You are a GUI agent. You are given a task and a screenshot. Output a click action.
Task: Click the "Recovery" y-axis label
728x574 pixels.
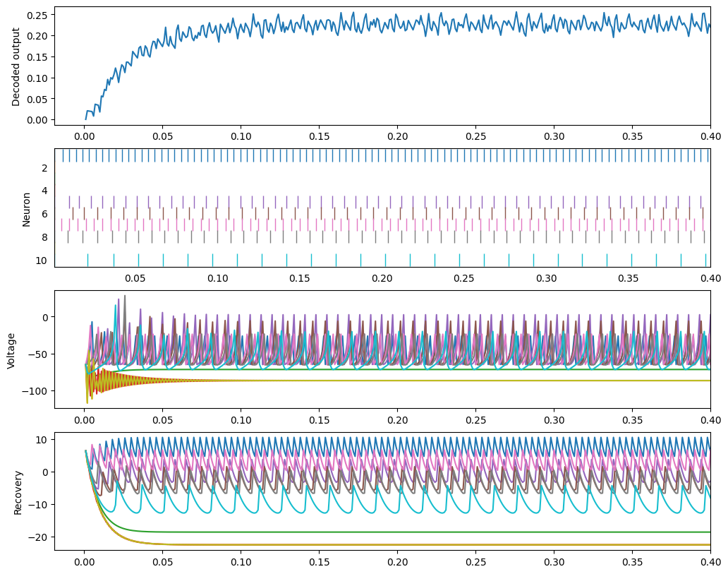[x=18, y=493]
